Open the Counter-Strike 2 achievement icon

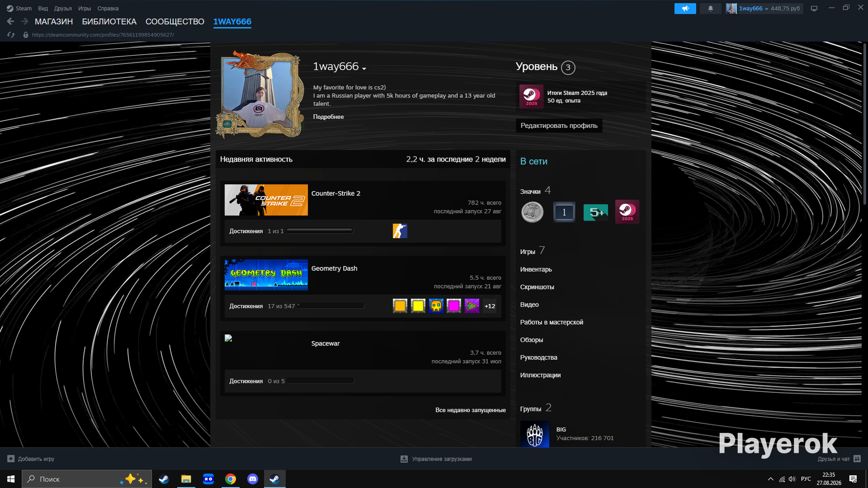coord(400,231)
